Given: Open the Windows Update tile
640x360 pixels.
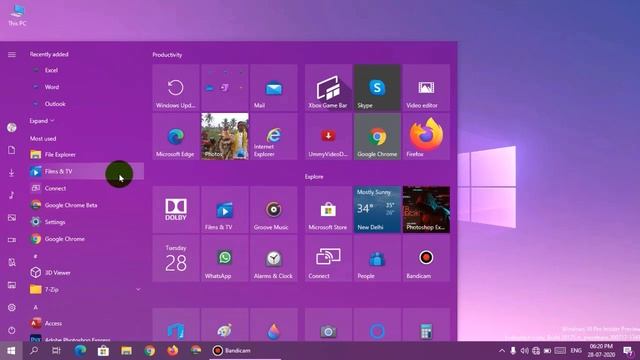Looking at the screenshot, I should [176, 87].
